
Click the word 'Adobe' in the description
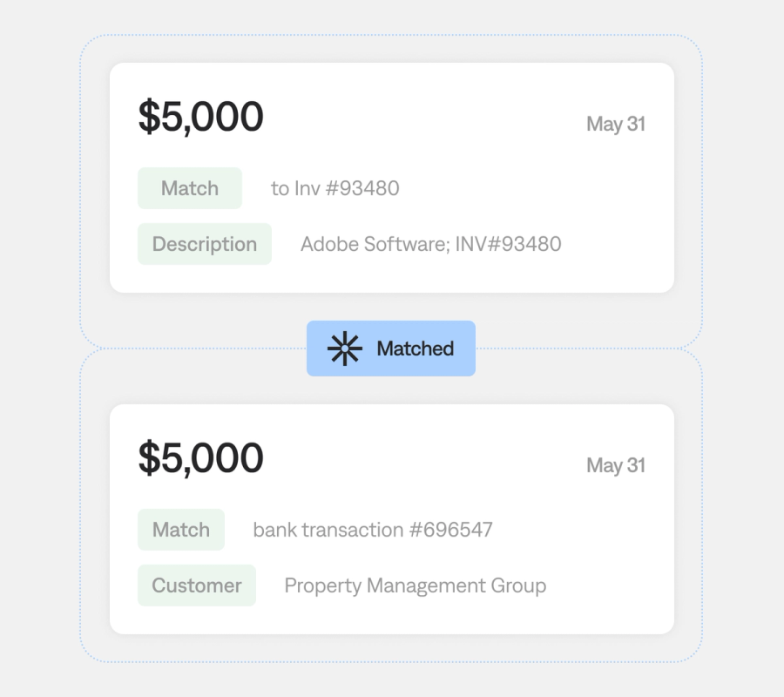(328, 244)
